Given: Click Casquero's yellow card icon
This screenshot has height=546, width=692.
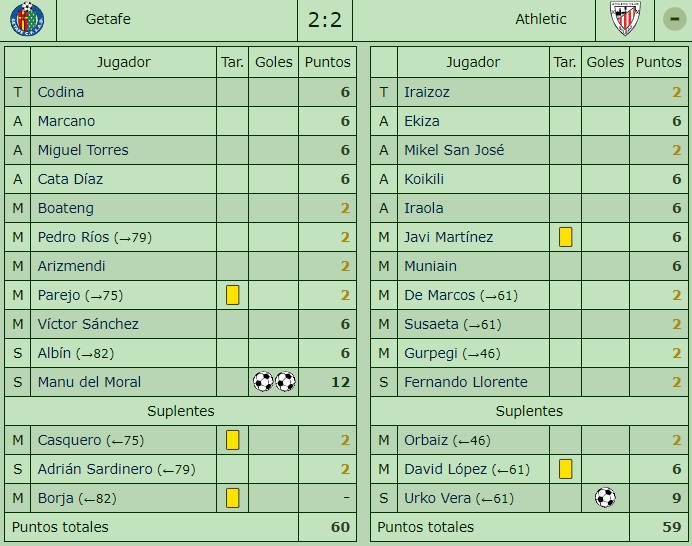Looking at the screenshot, I should pos(233,440).
